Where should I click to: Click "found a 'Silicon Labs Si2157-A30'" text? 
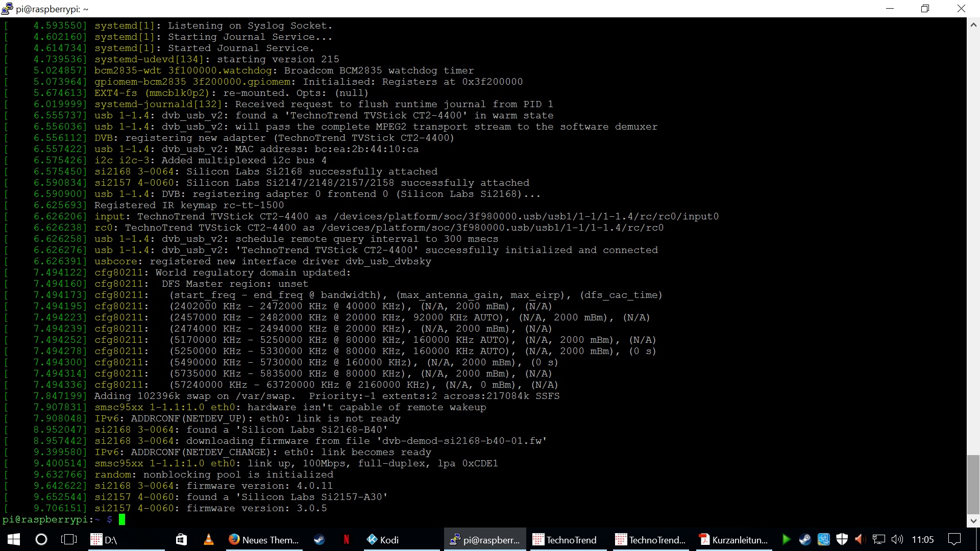[287, 497]
